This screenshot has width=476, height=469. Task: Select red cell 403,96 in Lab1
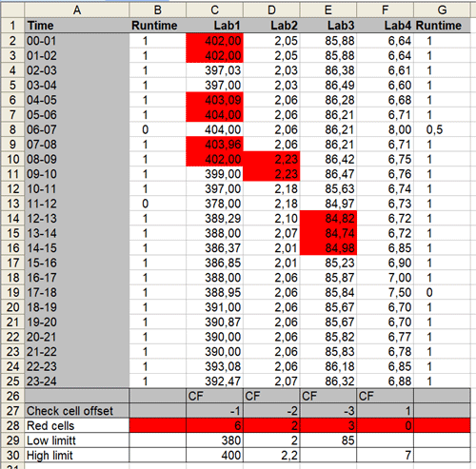click(x=214, y=145)
